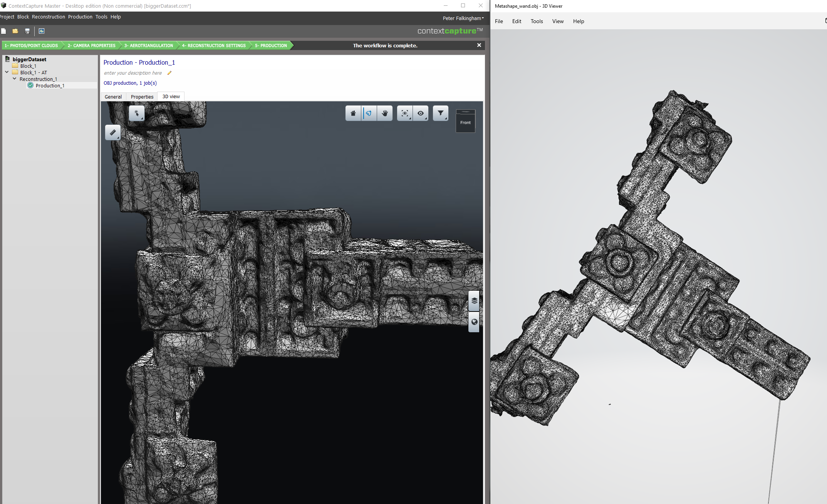Screen dimensions: 827x504
Task: Collapse the Reconstruction_1 tree node
Action: click(x=15, y=79)
